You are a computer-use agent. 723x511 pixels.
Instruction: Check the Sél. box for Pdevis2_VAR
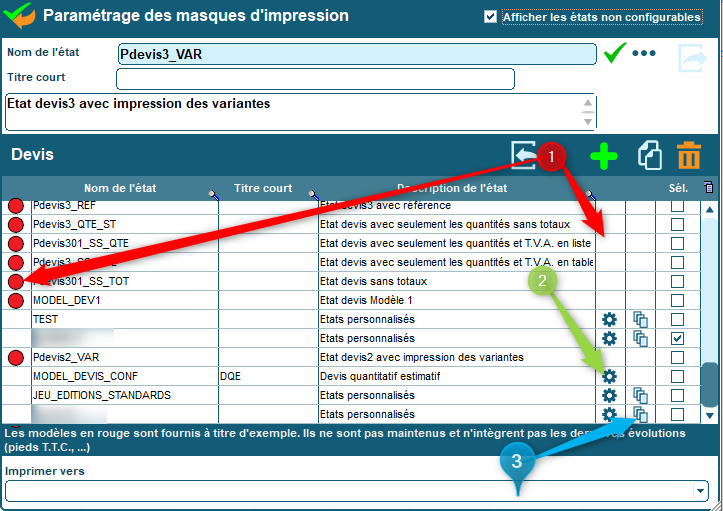(677, 357)
